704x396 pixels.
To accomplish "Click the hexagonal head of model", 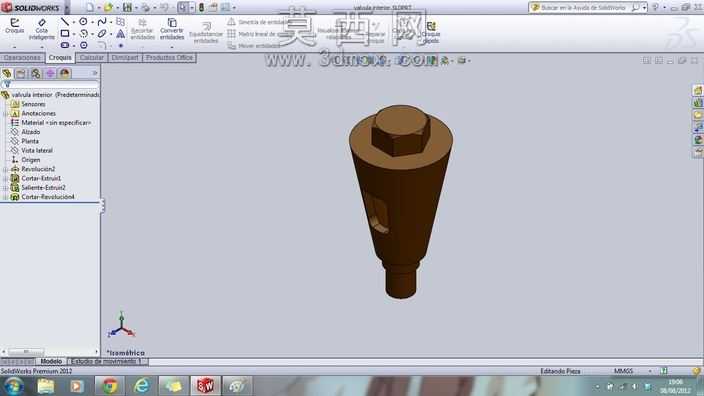I will point(400,130).
